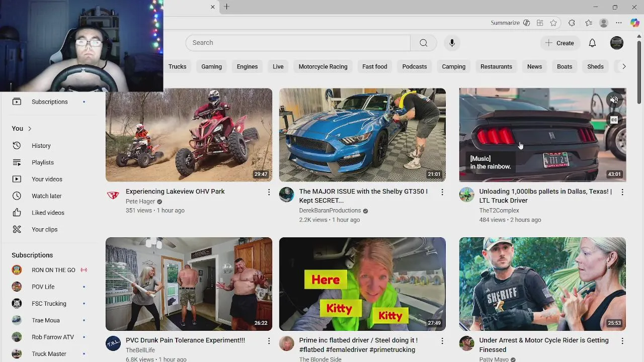The height and width of the screenshot is (362, 644).
Task: Open Truck Master subscription
Action: 49,354
